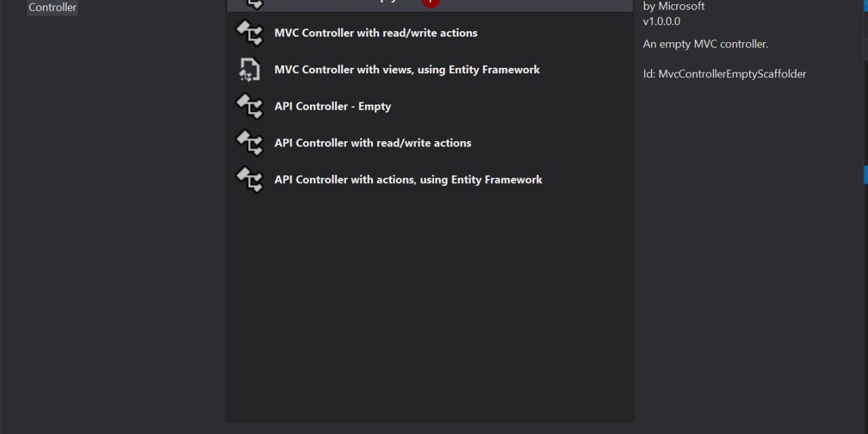Click the red badge on the highlighted row
This screenshot has height=434, width=868.
[430, 2]
